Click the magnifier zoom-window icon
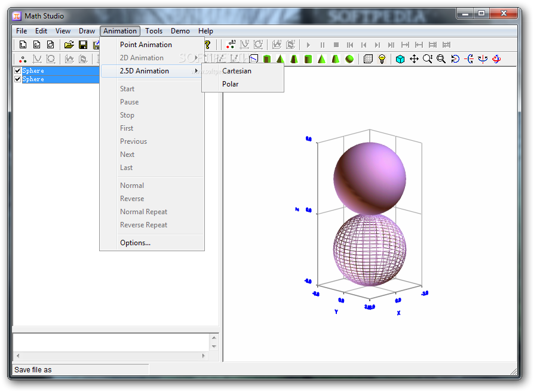 [x=441, y=59]
